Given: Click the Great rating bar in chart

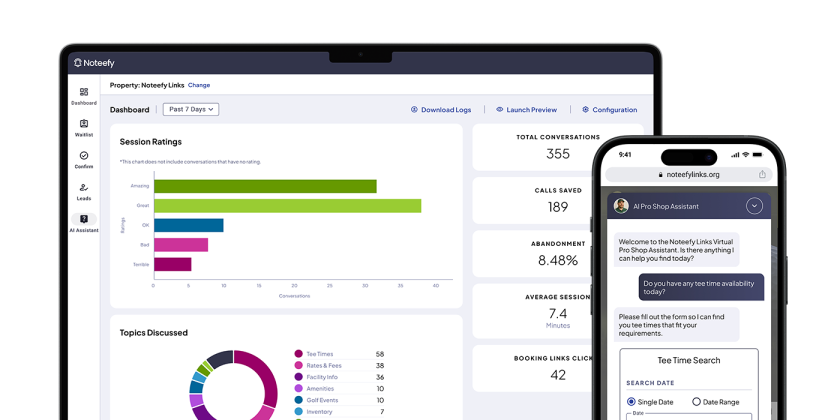Looking at the screenshot, I should (x=286, y=205).
